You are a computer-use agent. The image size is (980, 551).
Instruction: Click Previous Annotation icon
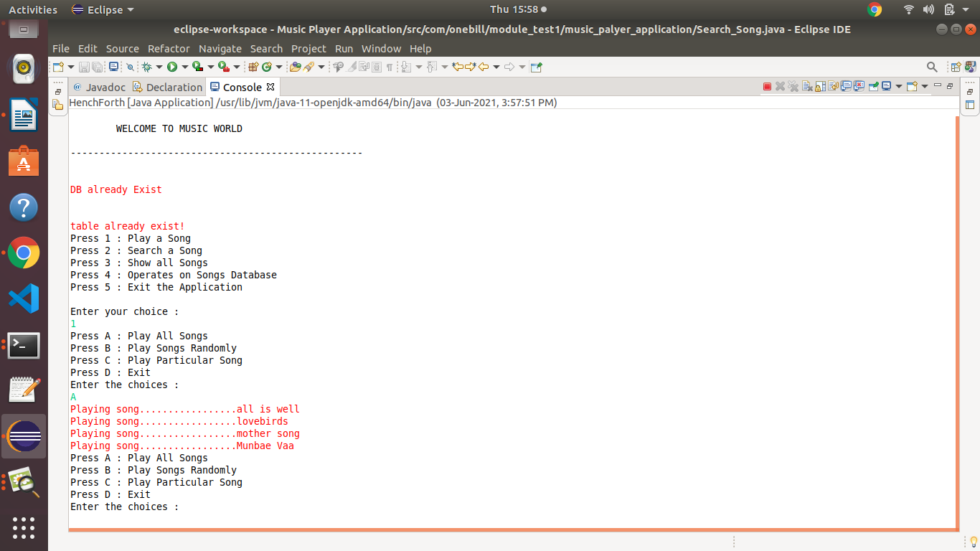click(431, 67)
